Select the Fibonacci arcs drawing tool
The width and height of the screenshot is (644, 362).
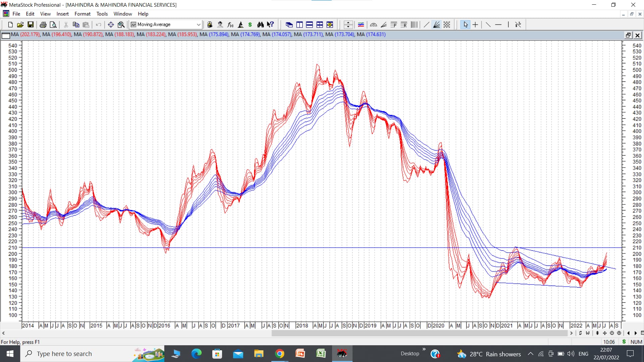point(373,24)
